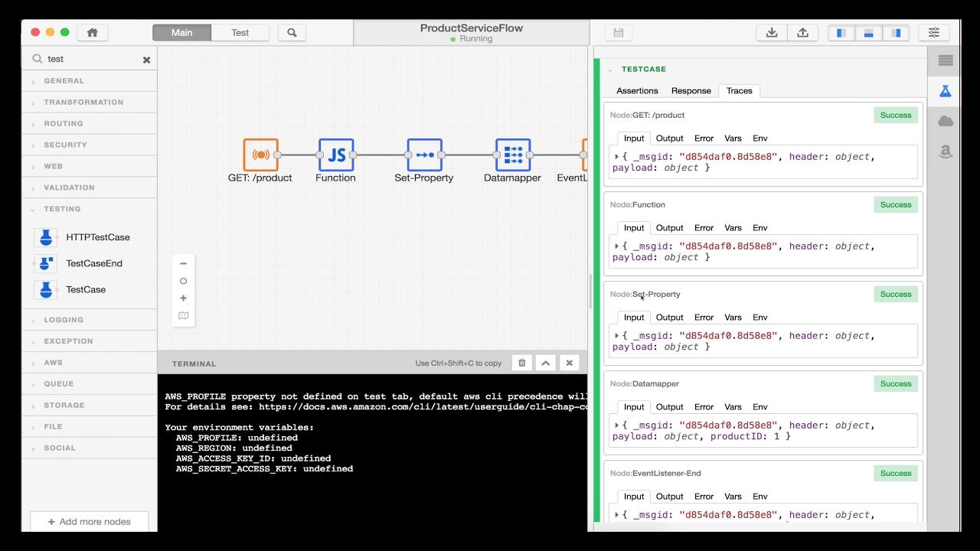Open Output tab in GET: /product node
980x551 pixels.
669,139
